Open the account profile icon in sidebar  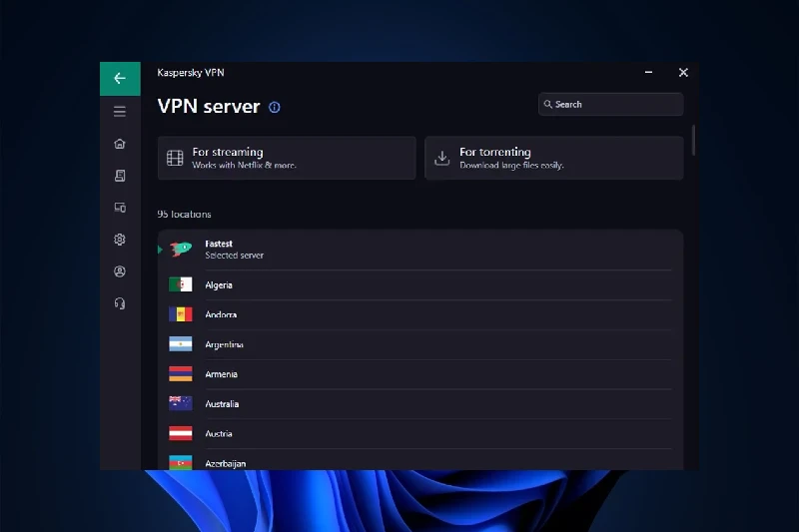(120, 271)
